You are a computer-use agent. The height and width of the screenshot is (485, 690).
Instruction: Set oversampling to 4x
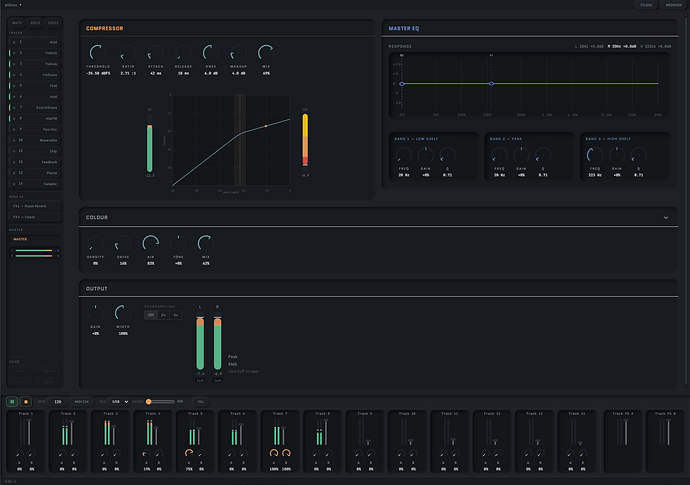point(176,315)
